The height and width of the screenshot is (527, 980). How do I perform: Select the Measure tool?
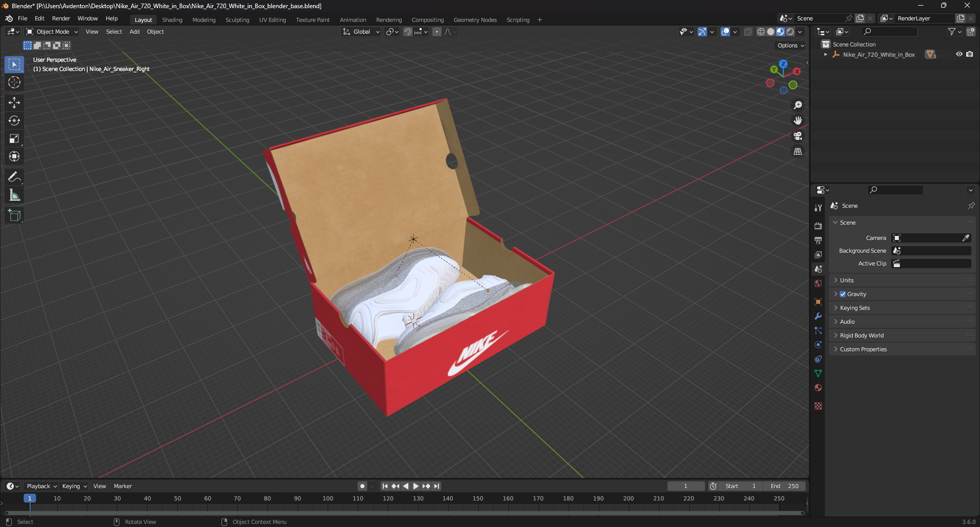pos(14,195)
